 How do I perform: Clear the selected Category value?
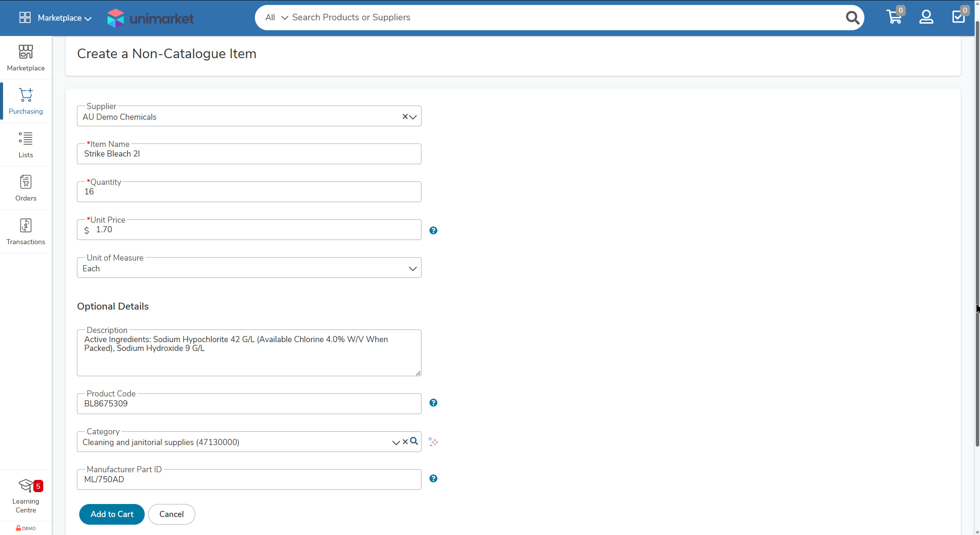pyautogui.click(x=405, y=442)
